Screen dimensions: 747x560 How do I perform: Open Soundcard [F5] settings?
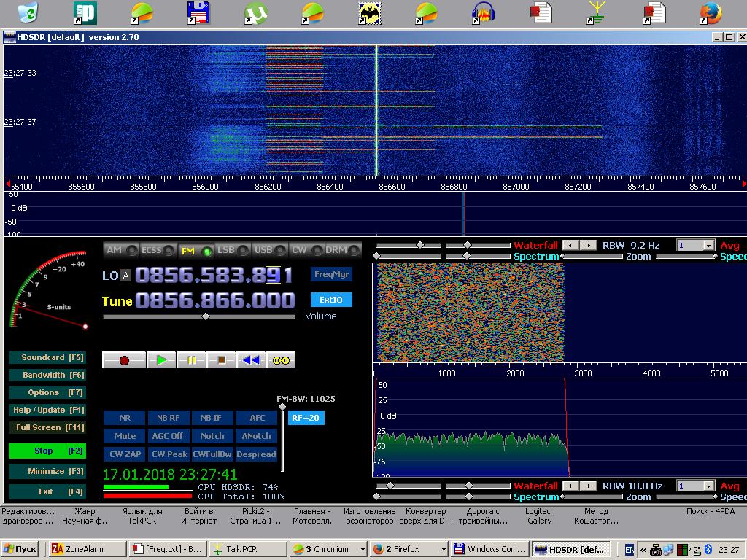(x=47, y=357)
